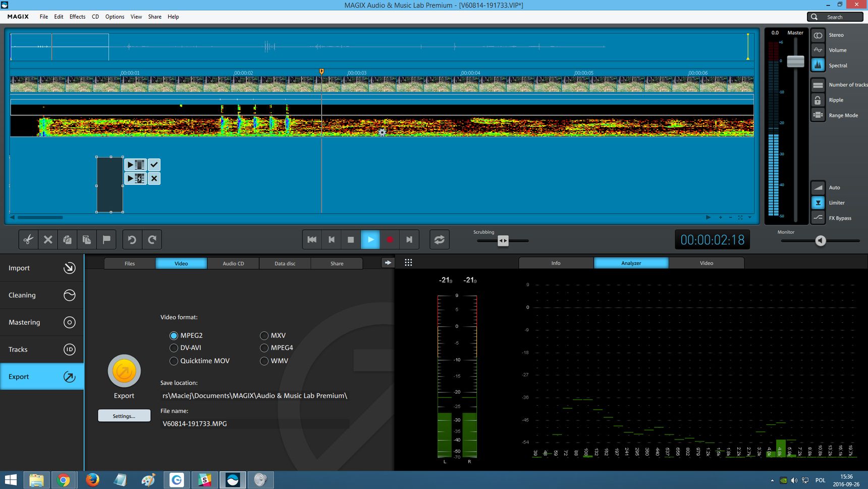Switch to the right panel Video tab

pyautogui.click(x=707, y=263)
